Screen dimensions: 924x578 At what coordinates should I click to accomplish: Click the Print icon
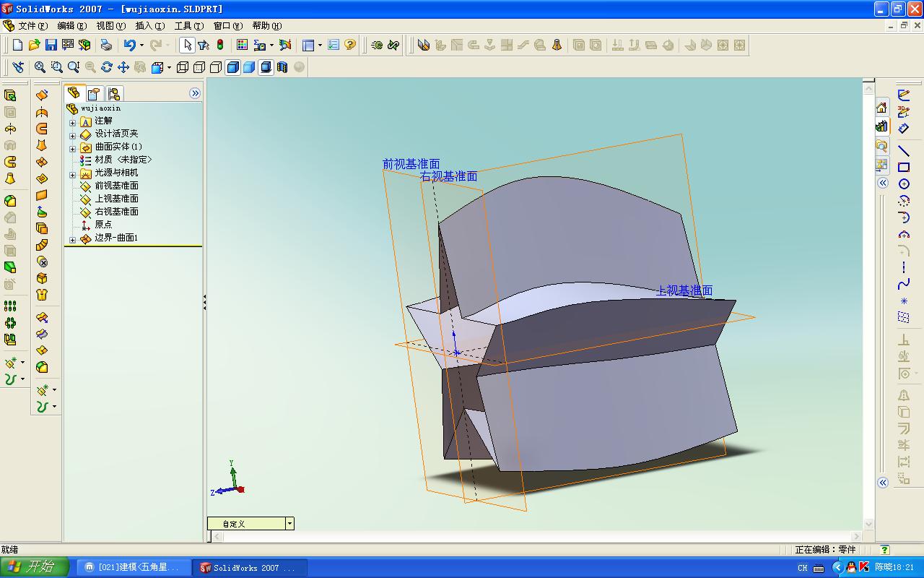pyautogui.click(x=106, y=45)
